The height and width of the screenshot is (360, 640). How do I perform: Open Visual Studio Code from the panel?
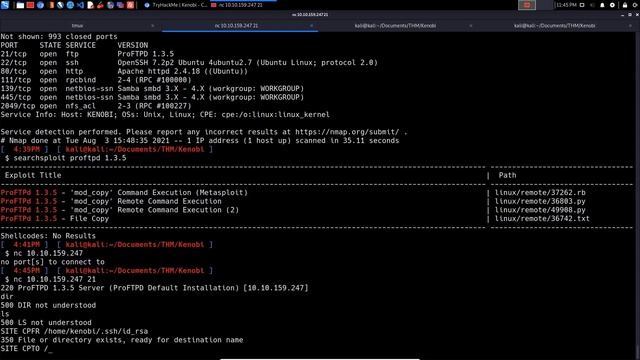pos(80,5)
